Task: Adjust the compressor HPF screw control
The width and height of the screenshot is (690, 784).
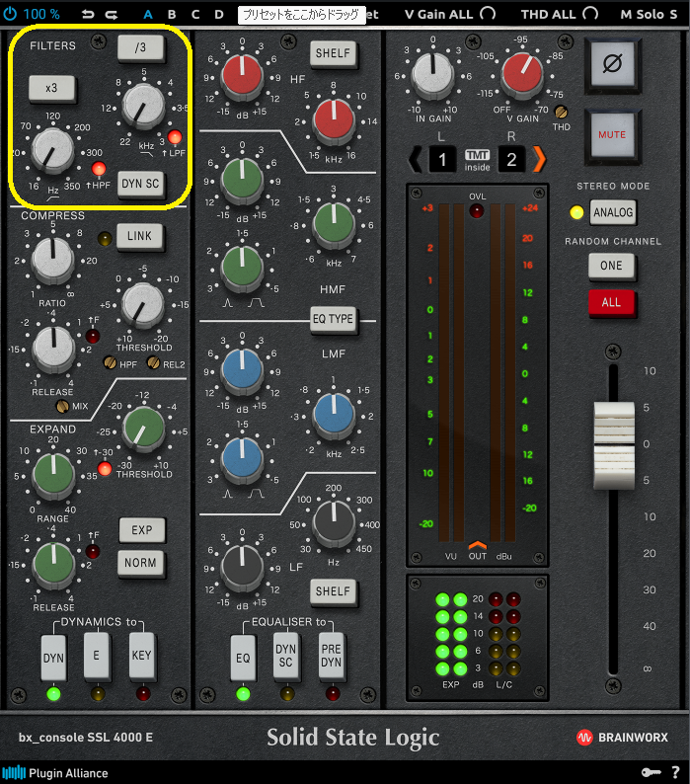Action: pos(110,362)
